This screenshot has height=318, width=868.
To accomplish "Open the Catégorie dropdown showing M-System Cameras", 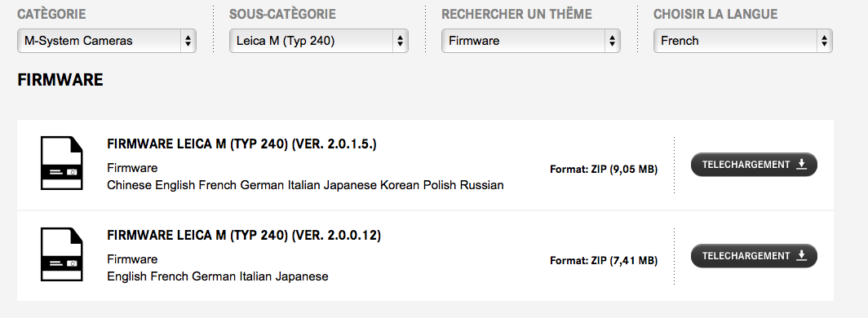I will [x=107, y=41].
